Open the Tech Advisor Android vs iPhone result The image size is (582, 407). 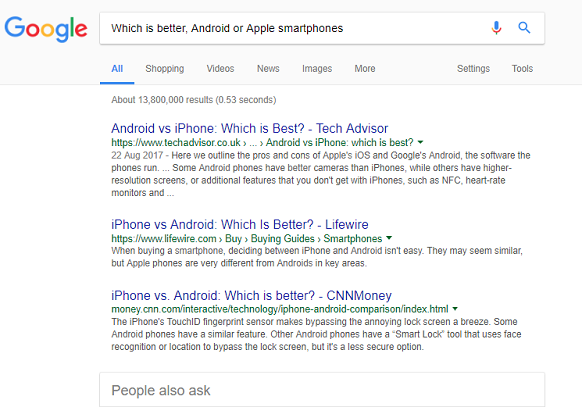[249, 128]
